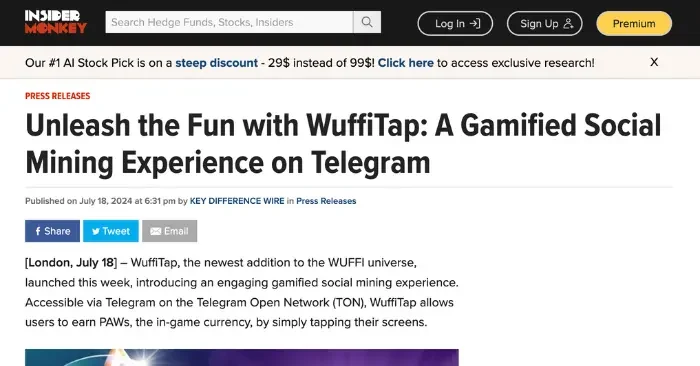The width and height of the screenshot is (700, 366).
Task: Click the login arrow icon
Action: click(x=475, y=23)
